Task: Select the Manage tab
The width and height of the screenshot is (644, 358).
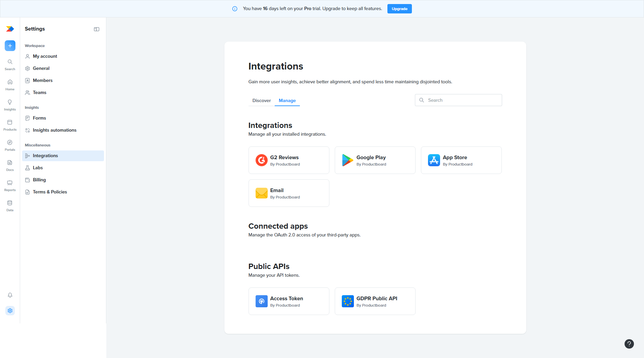Action: point(287,100)
